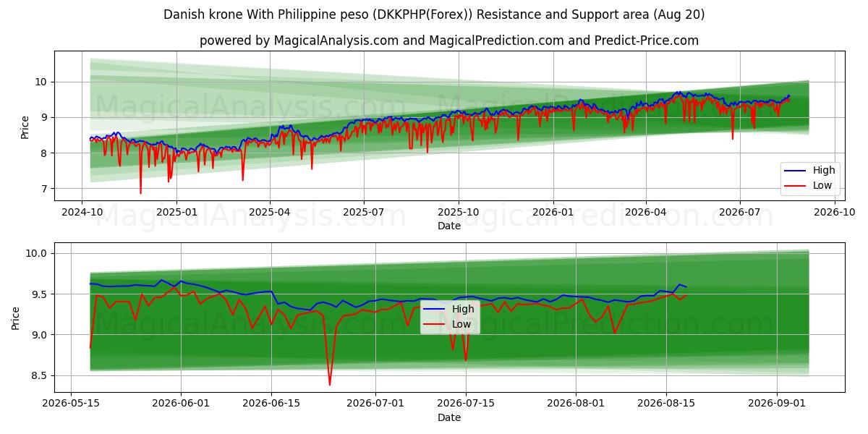Click the 2026-04 tick on the top x-axis

646,212
